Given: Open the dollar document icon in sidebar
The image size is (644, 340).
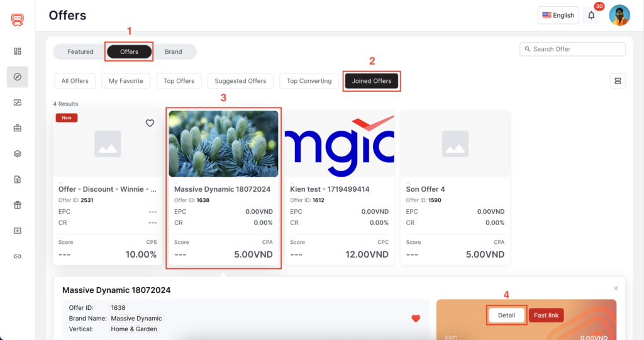Looking at the screenshot, I should [17, 180].
